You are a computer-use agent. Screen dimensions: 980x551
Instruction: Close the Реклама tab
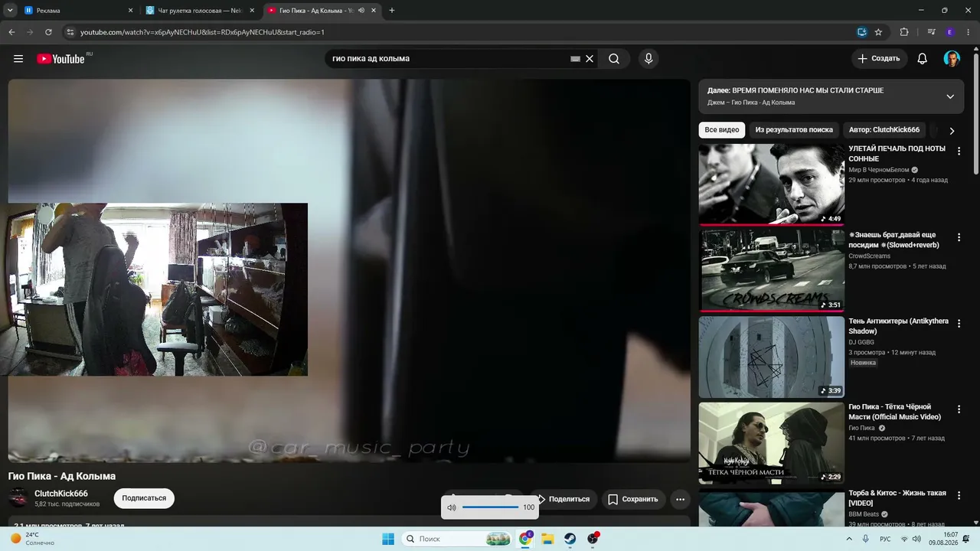pyautogui.click(x=130, y=11)
